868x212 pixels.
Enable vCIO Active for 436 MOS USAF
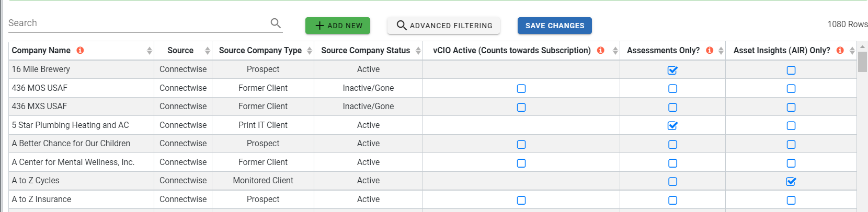tap(521, 89)
